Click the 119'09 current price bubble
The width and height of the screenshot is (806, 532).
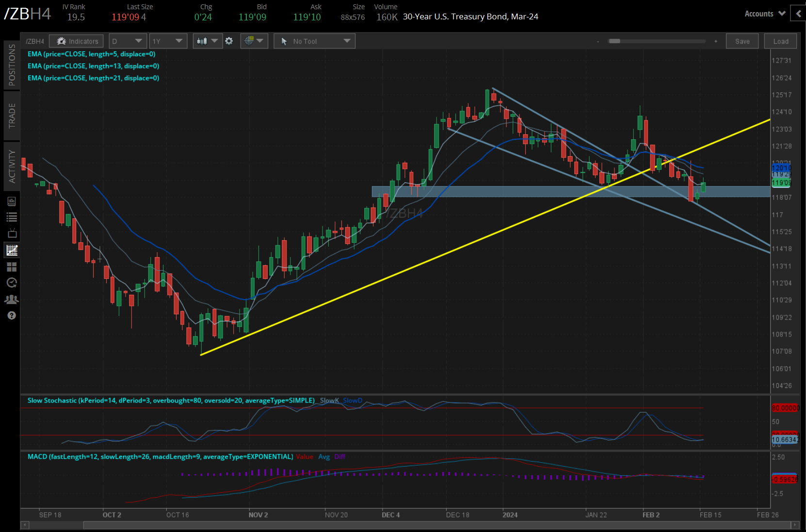coord(781,183)
